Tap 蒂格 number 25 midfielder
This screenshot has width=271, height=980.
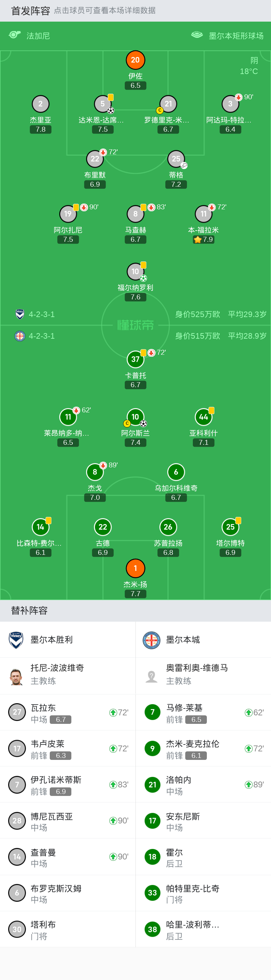click(176, 159)
